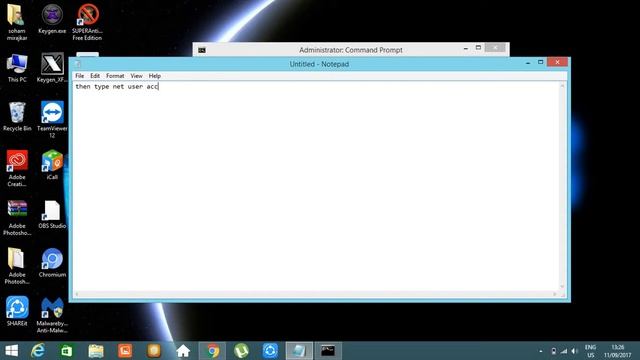Click the volume icon in system tray
Screen dimensions: 640x360
[x=575, y=351]
